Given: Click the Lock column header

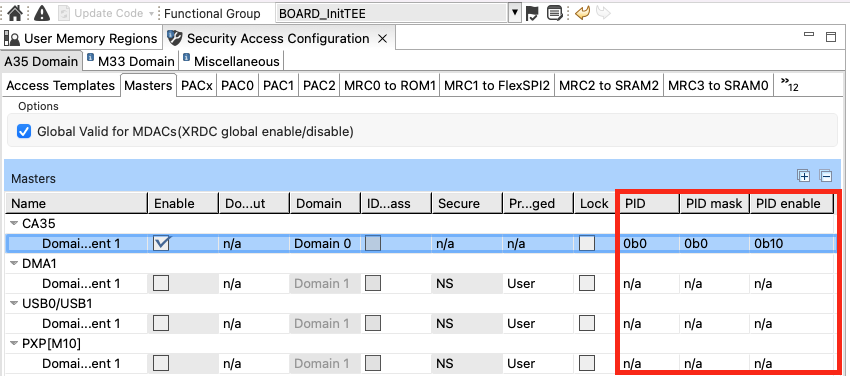Looking at the screenshot, I should coord(594,203).
